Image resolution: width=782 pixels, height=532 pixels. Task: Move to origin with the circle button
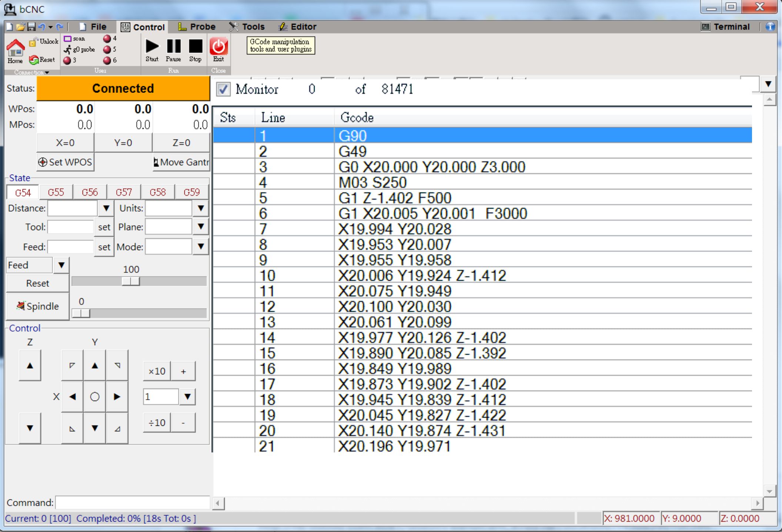tap(95, 397)
